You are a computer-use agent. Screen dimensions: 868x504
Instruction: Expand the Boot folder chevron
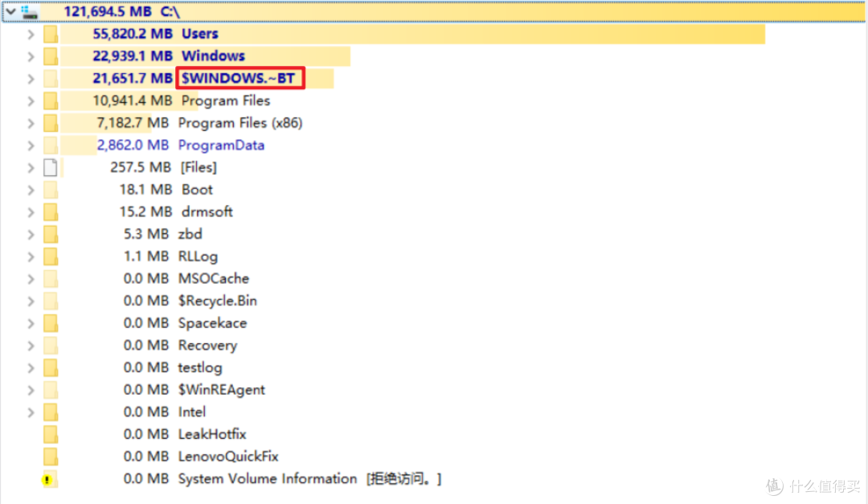pos(31,190)
